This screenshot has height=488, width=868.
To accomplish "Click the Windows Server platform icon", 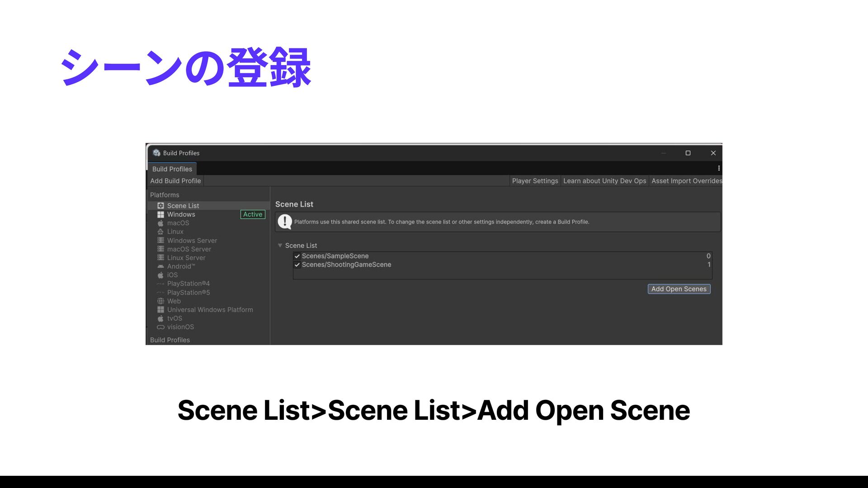I will [x=160, y=240].
